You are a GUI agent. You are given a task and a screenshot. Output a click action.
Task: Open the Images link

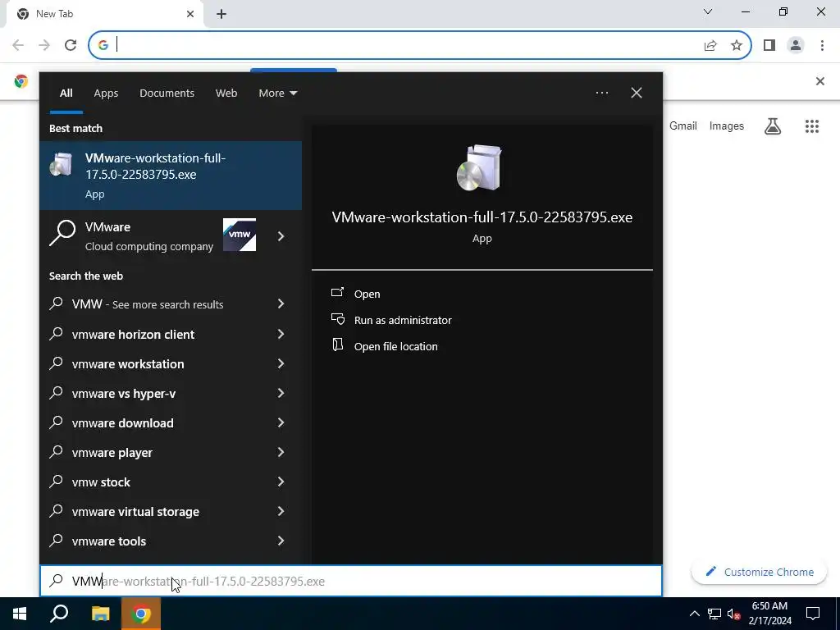[727, 126]
